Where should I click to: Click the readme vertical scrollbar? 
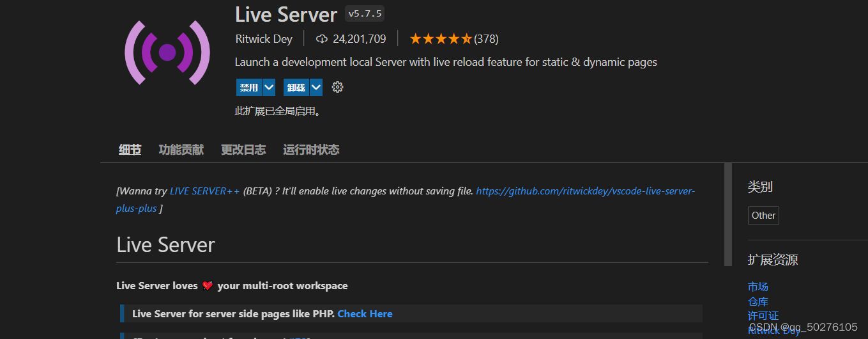[728, 214]
